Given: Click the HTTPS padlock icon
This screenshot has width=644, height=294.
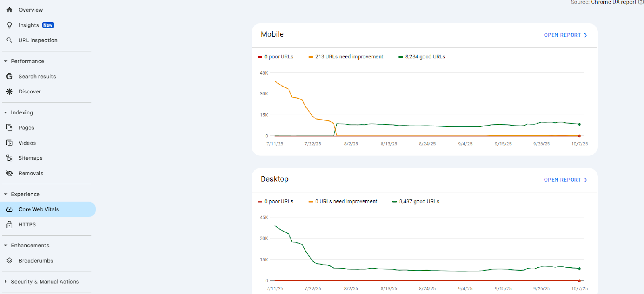Looking at the screenshot, I should click(10, 225).
